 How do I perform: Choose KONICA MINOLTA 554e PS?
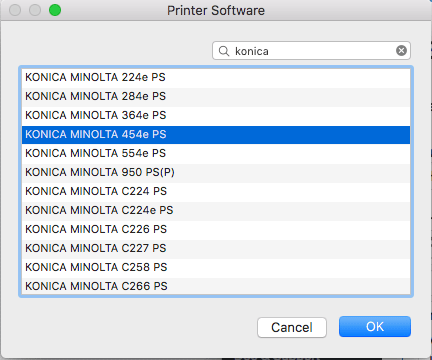pyautogui.click(x=216, y=153)
